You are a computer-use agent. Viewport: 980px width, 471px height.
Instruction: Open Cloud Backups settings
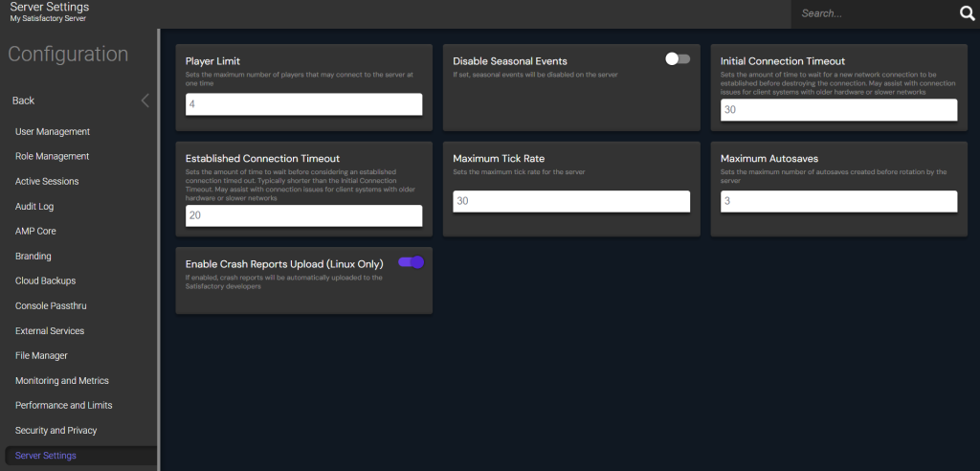click(x=45, y=280)
